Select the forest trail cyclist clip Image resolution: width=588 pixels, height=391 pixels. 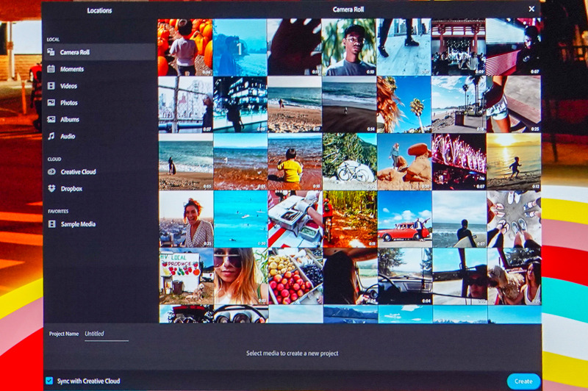coord(350,219)
